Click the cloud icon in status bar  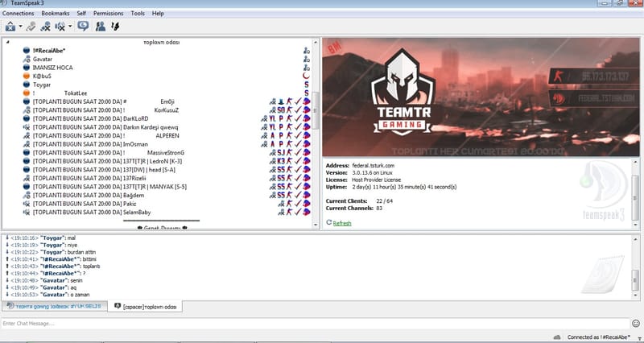coord(557,337)
